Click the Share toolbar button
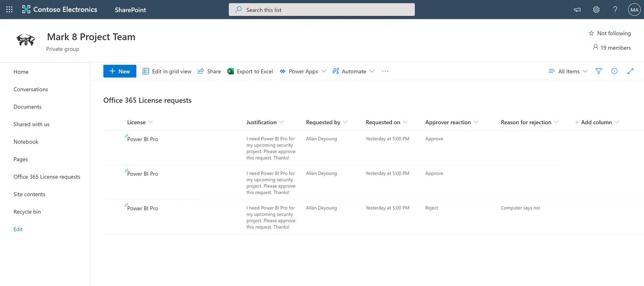 [209, 71]
